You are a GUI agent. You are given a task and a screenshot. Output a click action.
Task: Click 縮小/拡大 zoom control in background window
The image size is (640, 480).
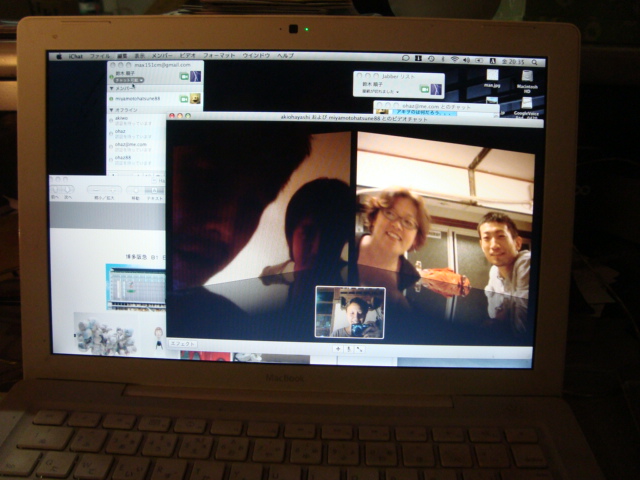coord(104,190)
